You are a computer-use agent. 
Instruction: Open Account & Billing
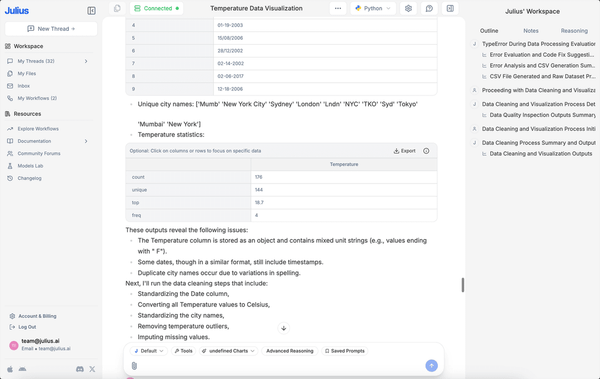(37, 316)
